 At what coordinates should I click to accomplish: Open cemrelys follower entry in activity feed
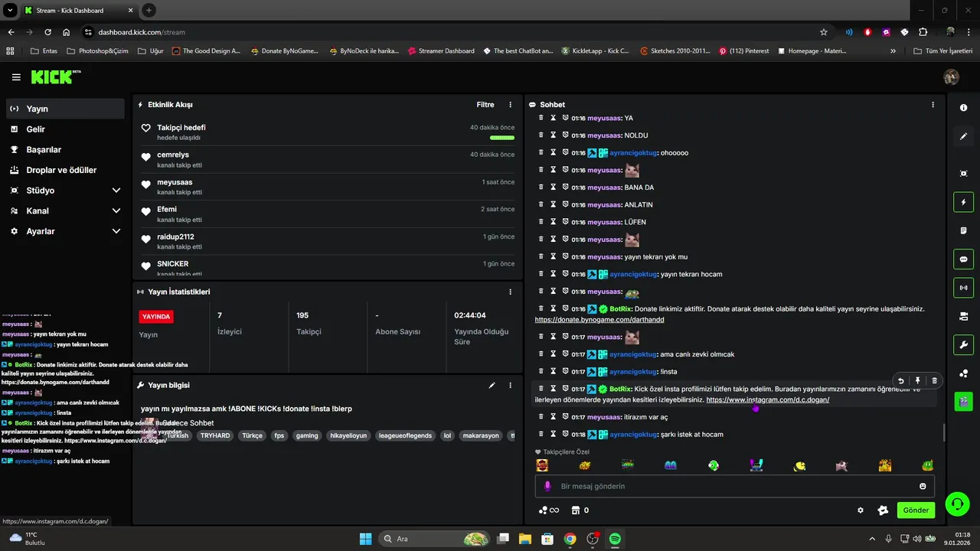(328, 159)
